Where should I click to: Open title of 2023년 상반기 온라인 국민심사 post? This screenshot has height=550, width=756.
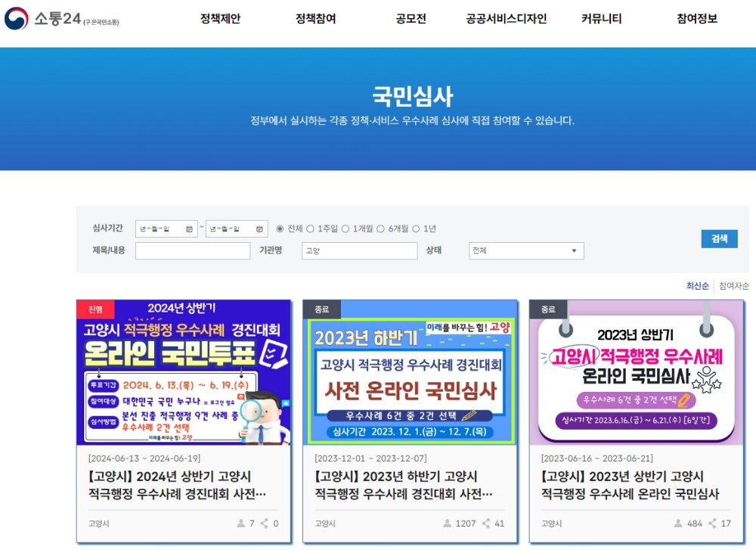pyautogui.click(x=630, y=486)
